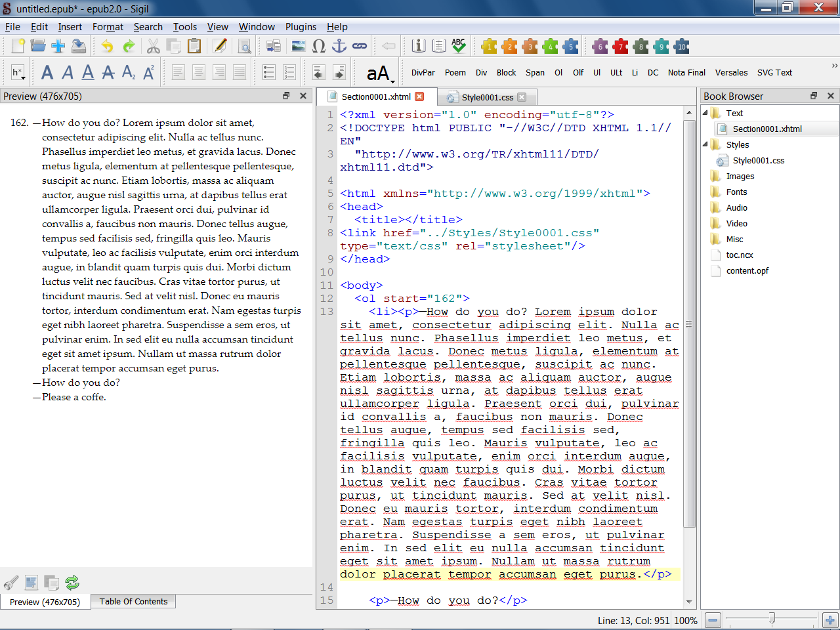Switch to the Style0001.css tab
Image resolution: width=840 pixels, height=630 pixels.
[x=487, y=97]
